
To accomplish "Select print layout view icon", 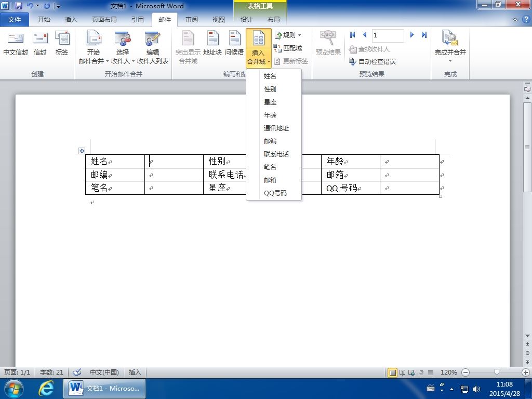I will [x=393, y=373].
